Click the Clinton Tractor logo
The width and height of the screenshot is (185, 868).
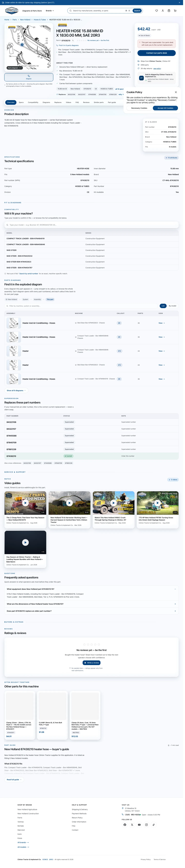click(x=12, y=11)
